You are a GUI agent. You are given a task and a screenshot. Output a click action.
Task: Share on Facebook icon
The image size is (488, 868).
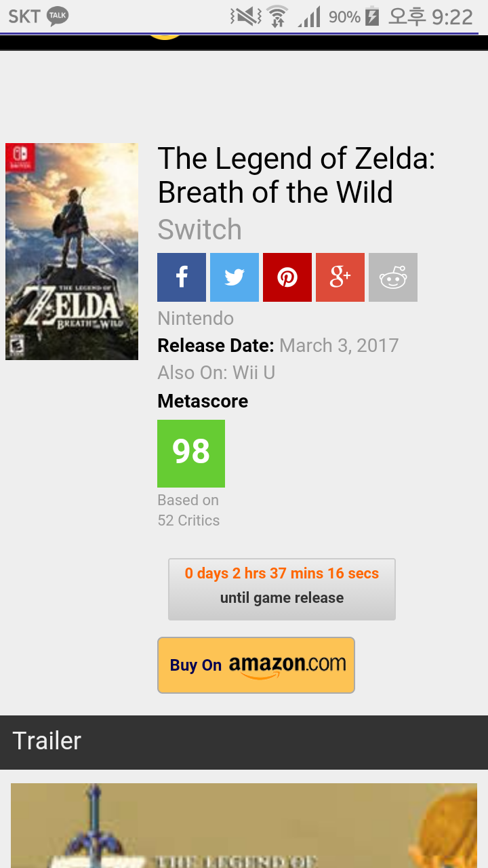182,277
